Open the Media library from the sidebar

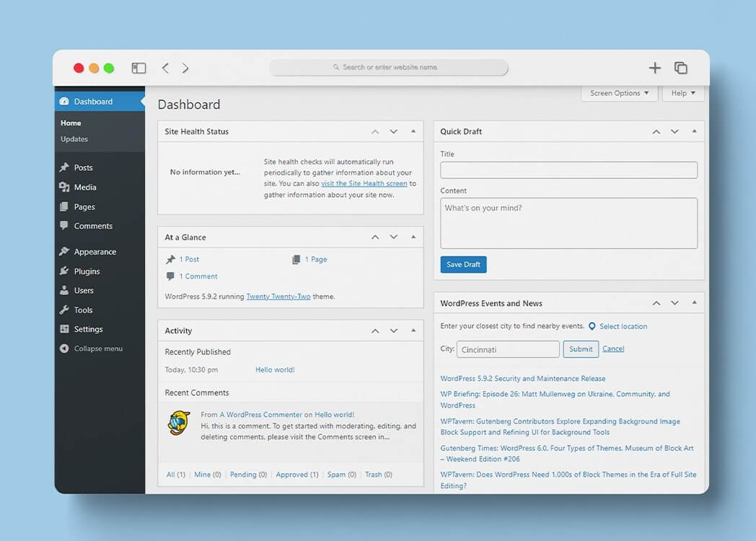[x=63, y=187]
